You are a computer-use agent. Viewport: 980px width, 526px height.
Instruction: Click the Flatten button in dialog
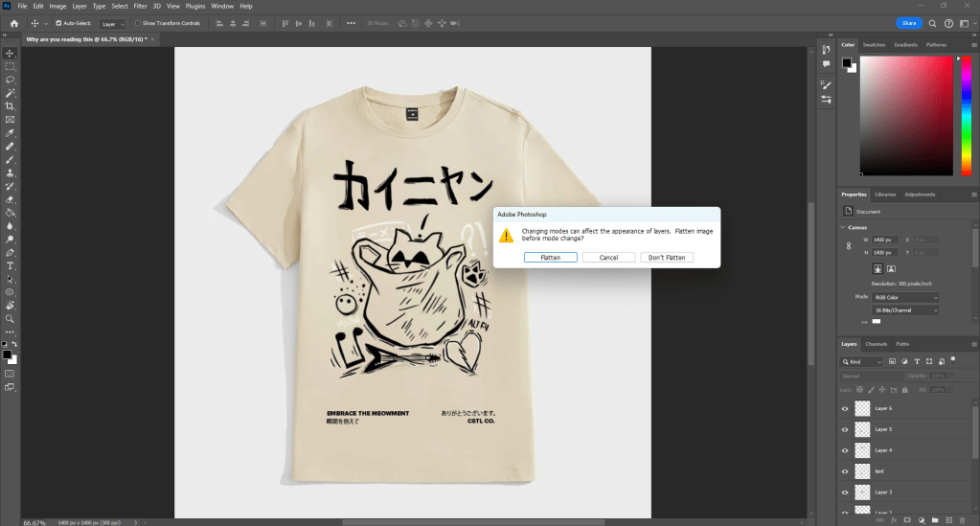pos(551,258)
